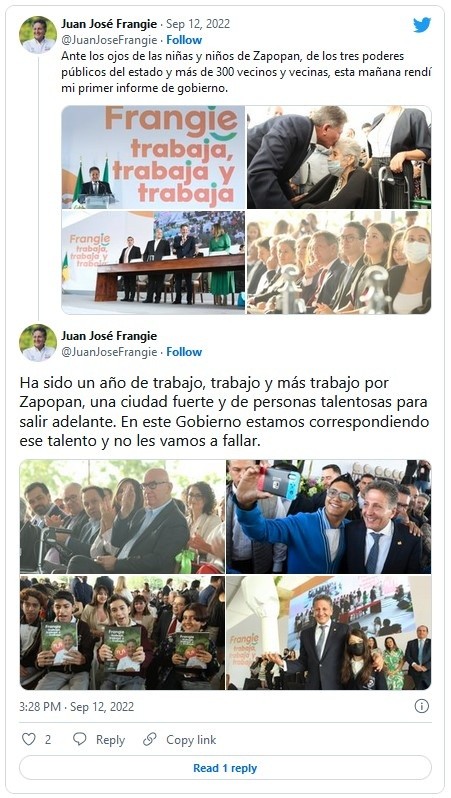The height and width of the screenshot is (798, 451).
Task: Like the tweet with heart icon
Action: tap(29, 739)
